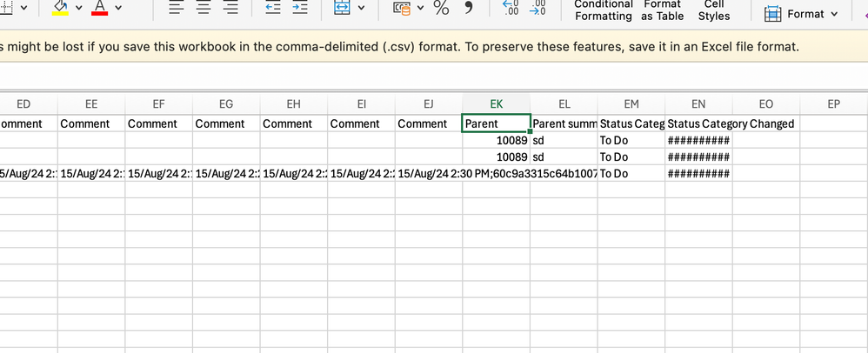Select 'Comment' cell in column EG

[x=226, y=123]
